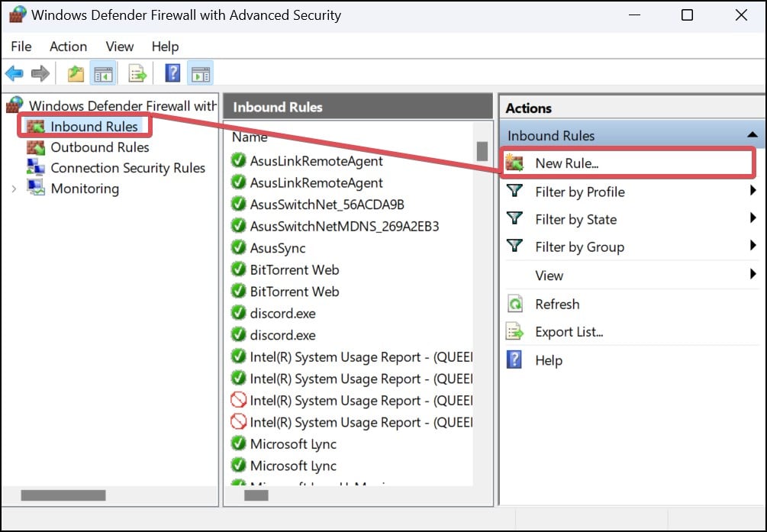767x532 pixels.
Task: Expand the Monitoring tree node chevron
Action: pyautogui.click(x=14, y=189)
